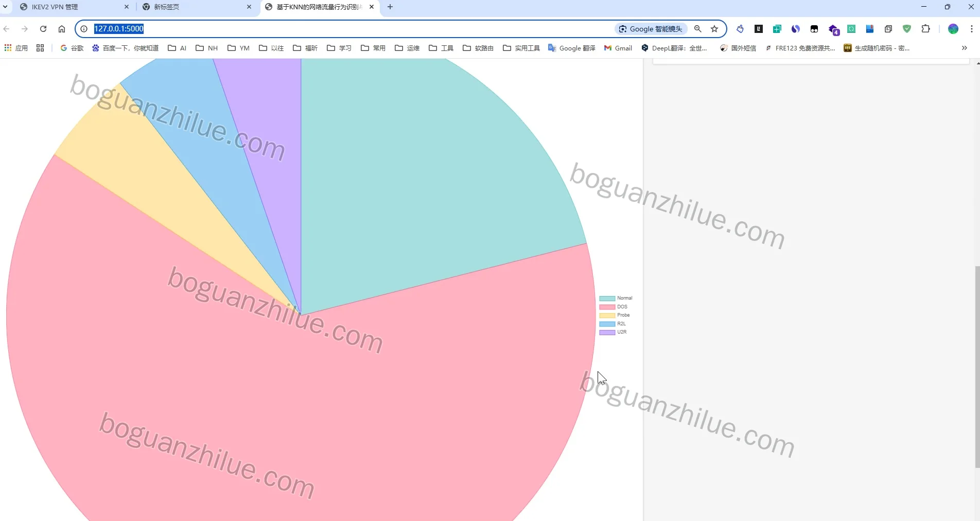Open the 生成随机密码 bookmark
The width and height of the screenshot is (980, 521).
pos(877,48)
